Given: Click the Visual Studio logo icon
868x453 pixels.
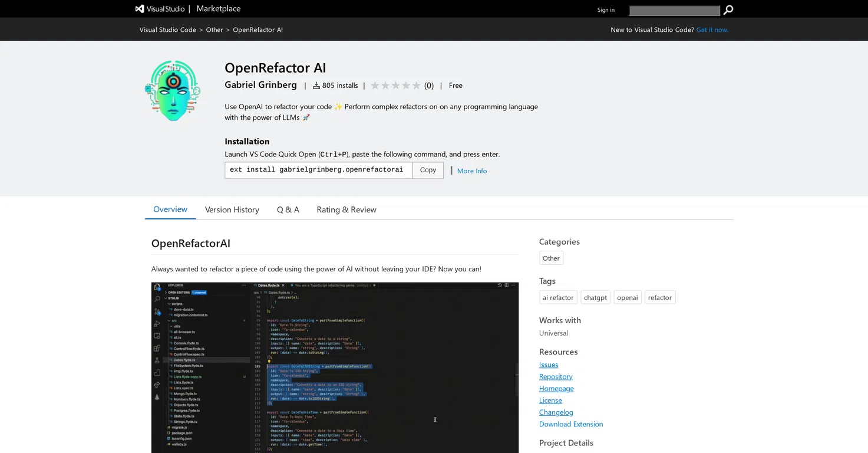Looking at the screenshot, I should [140, 9].
